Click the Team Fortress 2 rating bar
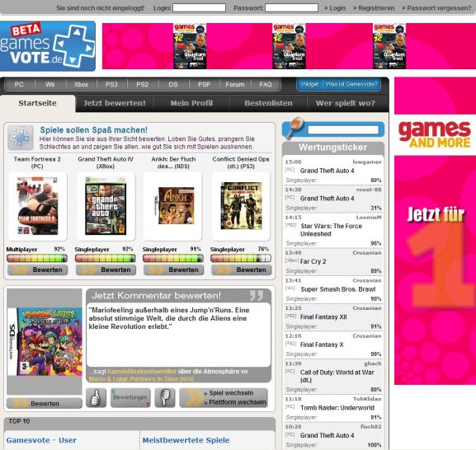This screenshot has height=450, width=476. [37, 258]
